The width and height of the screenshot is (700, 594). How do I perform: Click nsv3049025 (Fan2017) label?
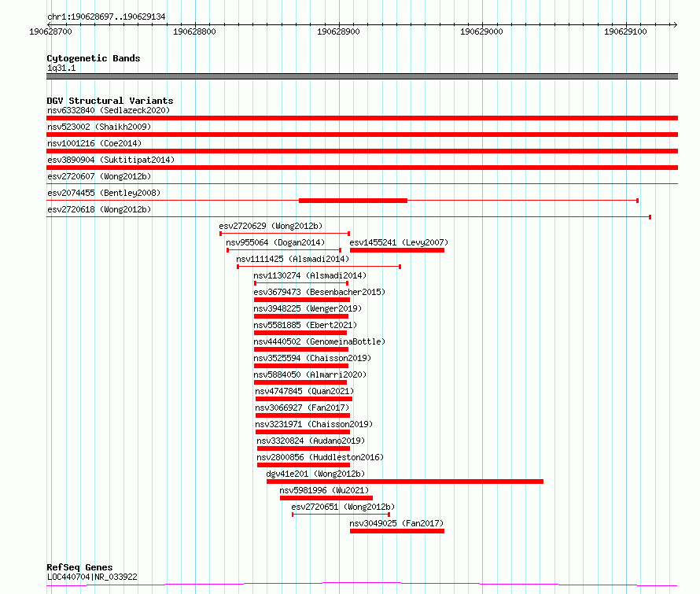click(x=396, y=523)
